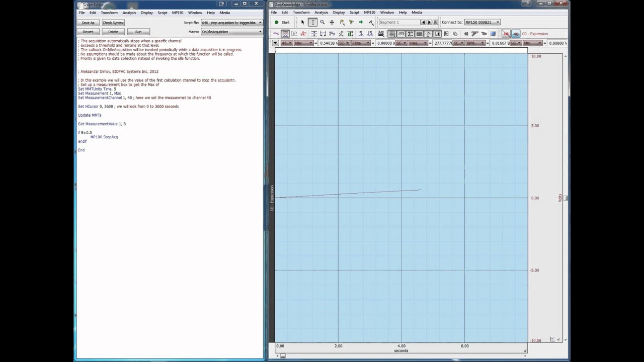644x362 pixels.
Task: Click the green bar-graph toolbar icon
Action: pyautogui.click(x=350, y=34)
